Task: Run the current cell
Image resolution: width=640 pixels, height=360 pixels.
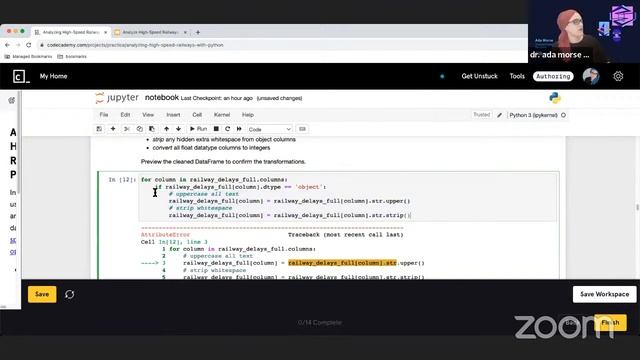Action: [x=198, y=129]
